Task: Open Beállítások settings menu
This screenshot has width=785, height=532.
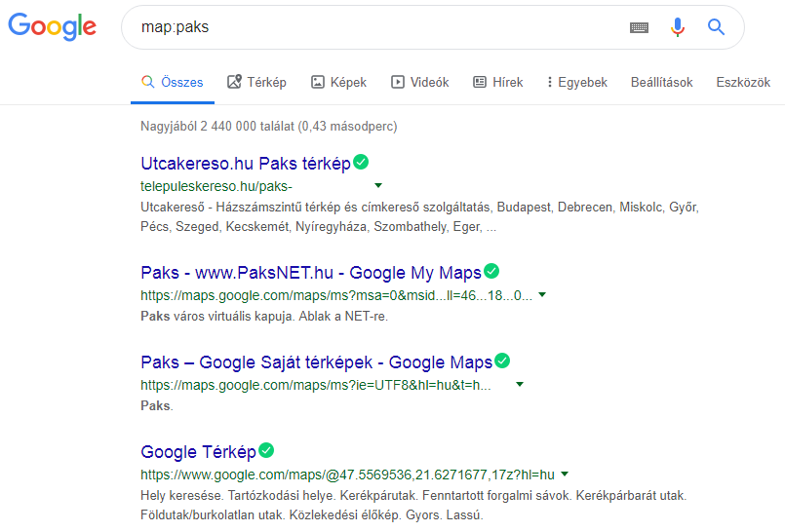Action: click(662, 82)
